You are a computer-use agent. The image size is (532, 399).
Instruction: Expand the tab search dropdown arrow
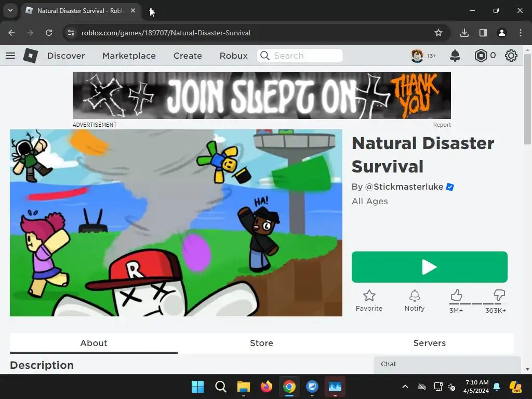[10, 10]
